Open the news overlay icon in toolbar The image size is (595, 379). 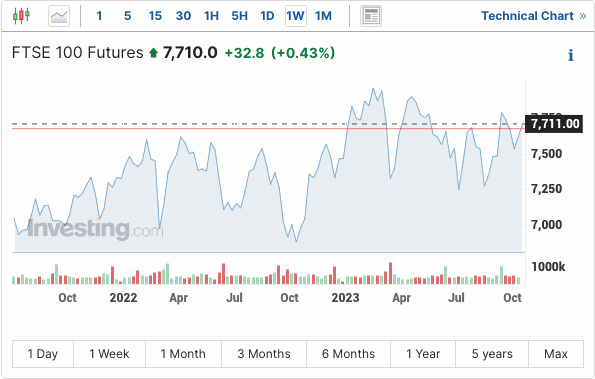point(371,16)
